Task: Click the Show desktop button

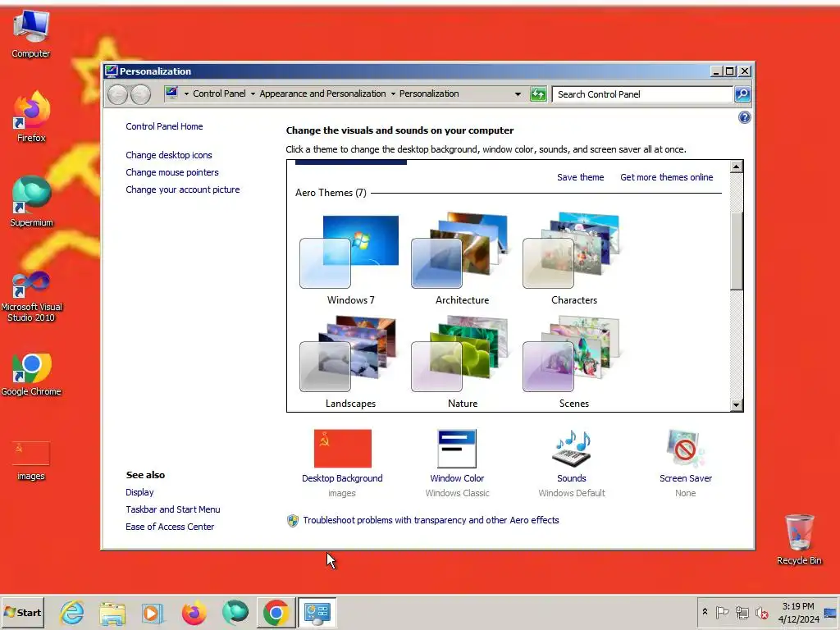Action: click(x=831, y=612)
